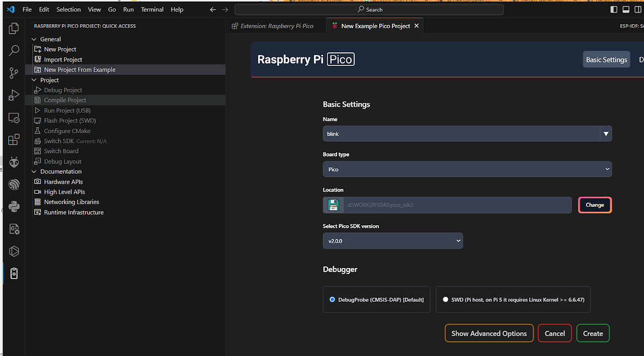This screenshot has width=644, height=356.
Task: Select Compile Project item
Action: click(x=125, y=100)
